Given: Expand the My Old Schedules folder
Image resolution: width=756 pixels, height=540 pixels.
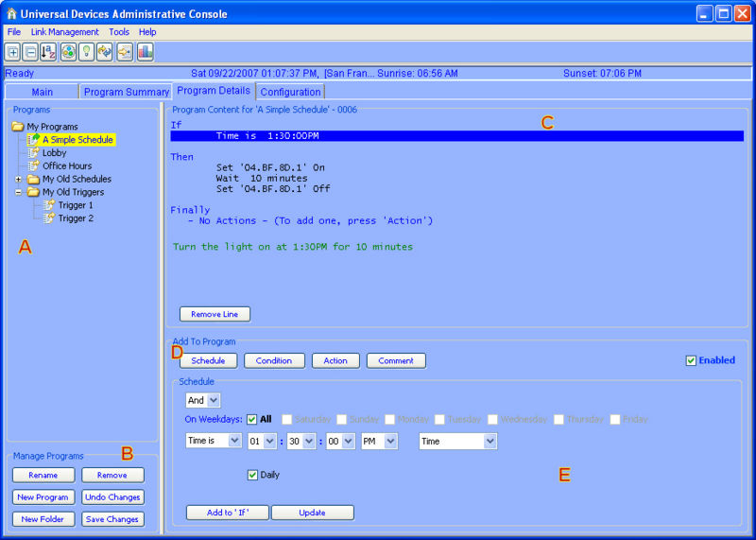Looking at the screenshot, I should point(19,179).
